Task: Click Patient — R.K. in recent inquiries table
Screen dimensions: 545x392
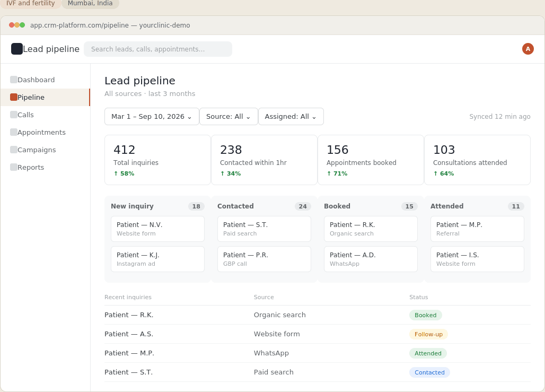Action: click(x=129, y=315)
